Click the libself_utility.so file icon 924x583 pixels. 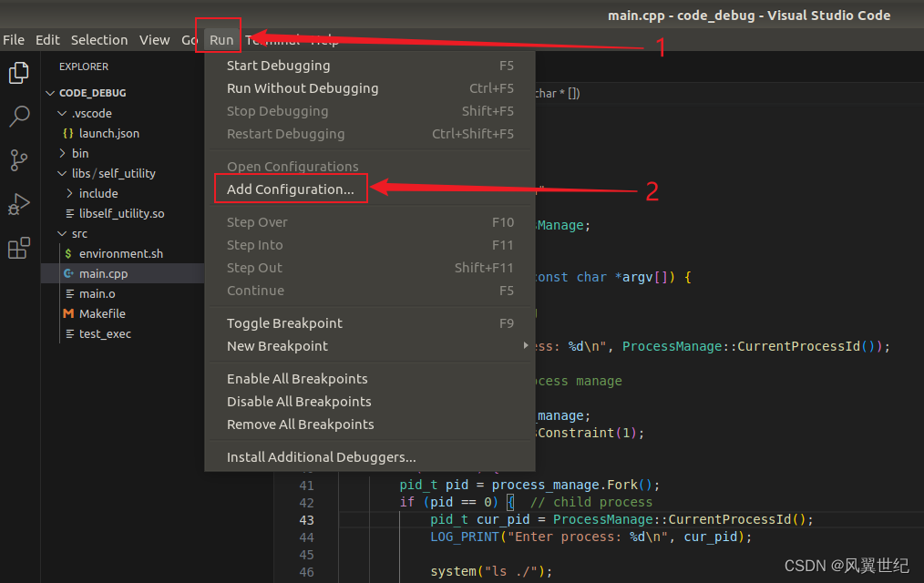coord(69,214)
